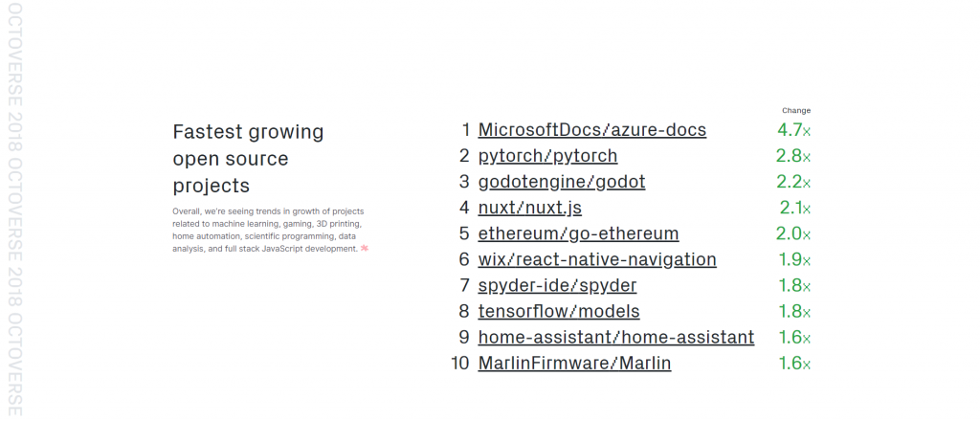980x421 pixels.
Task: Open the MarlinFirmware/Marlin link
Action: pyautogui.click(x=574, y=363)
